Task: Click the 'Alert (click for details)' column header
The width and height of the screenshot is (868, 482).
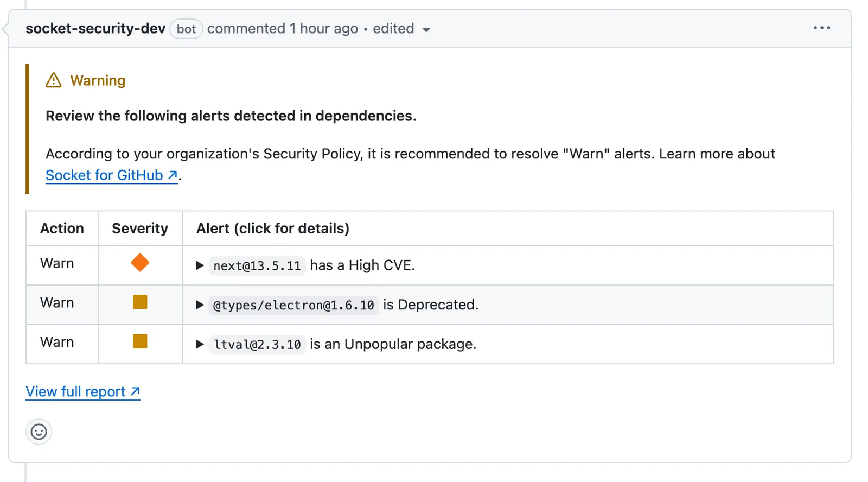Action: point(273,229)
